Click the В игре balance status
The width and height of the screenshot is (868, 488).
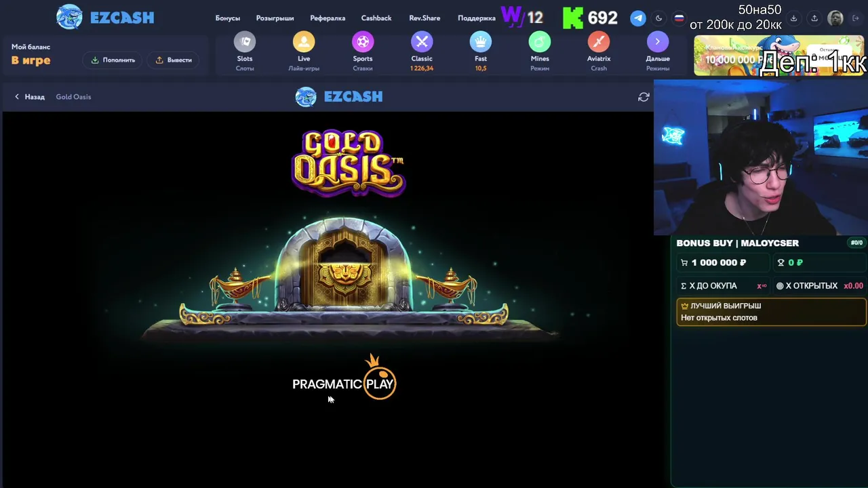31,60
